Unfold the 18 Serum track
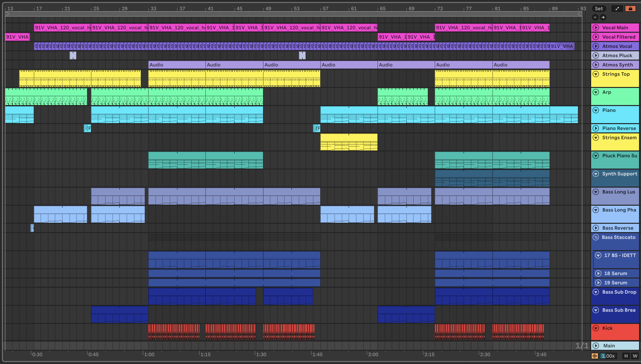The image size is (641, 364). 598,273
